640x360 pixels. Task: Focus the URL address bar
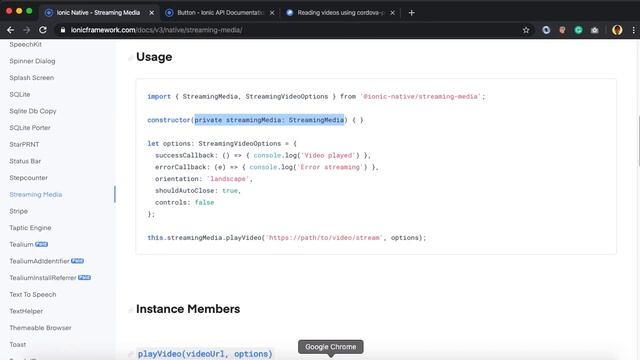286,30
